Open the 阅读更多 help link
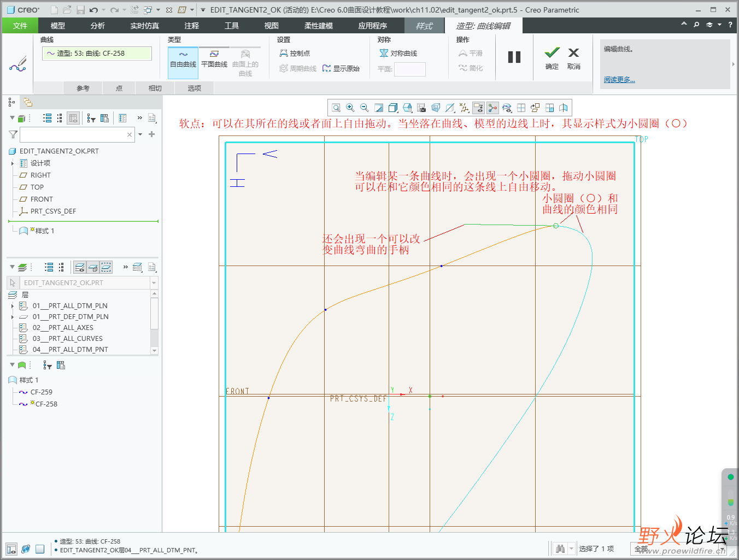Image resolution: width=739 pixels, height=560 pixels. [619, 80]
